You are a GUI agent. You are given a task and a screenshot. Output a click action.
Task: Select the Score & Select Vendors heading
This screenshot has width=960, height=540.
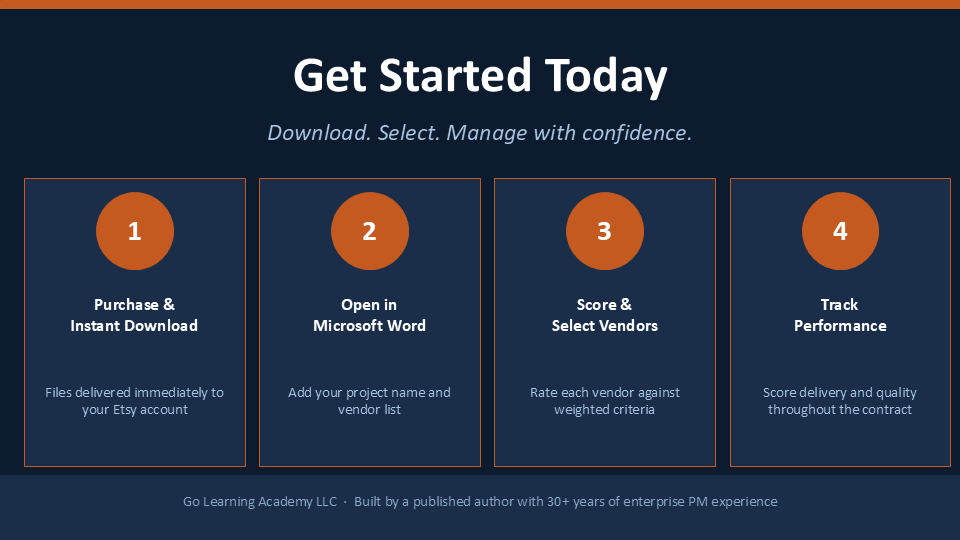[604, 315]
